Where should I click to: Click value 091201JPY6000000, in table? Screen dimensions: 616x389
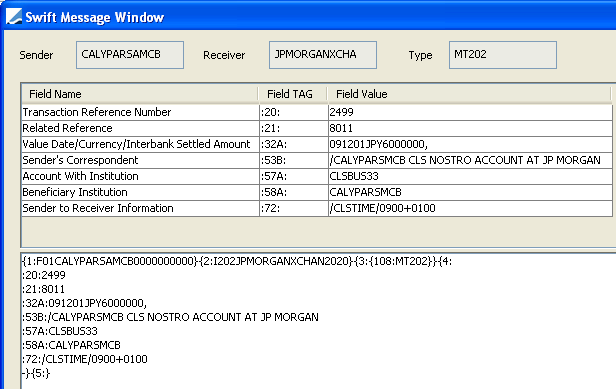point(470,145)
